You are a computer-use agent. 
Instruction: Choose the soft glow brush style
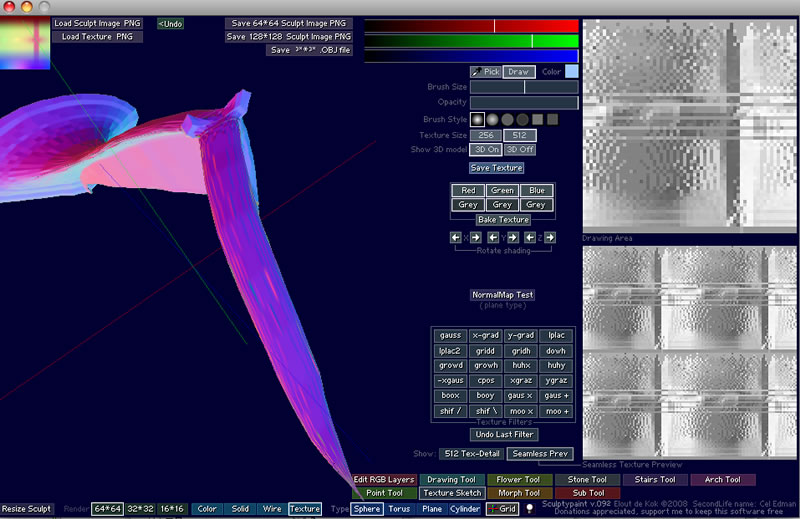click(x=477, y=119)
